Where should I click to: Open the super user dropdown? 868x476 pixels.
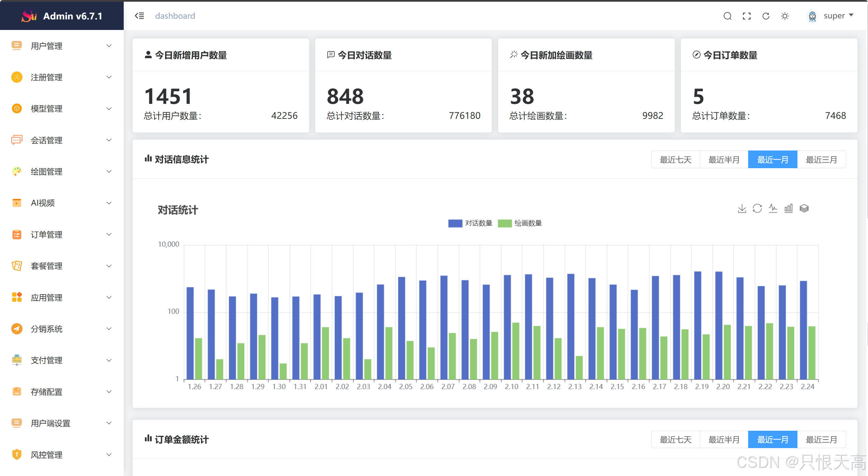tap(833, 16)
